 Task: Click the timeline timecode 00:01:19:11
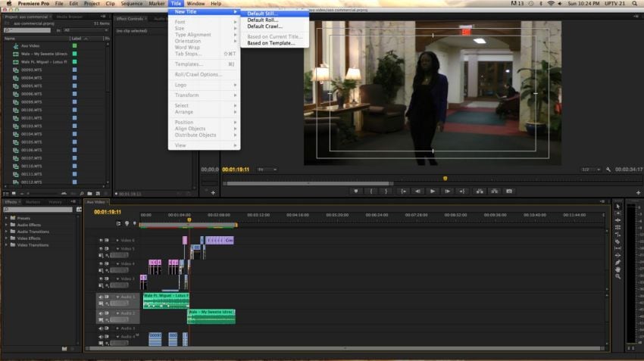click(x=108, y=212)
